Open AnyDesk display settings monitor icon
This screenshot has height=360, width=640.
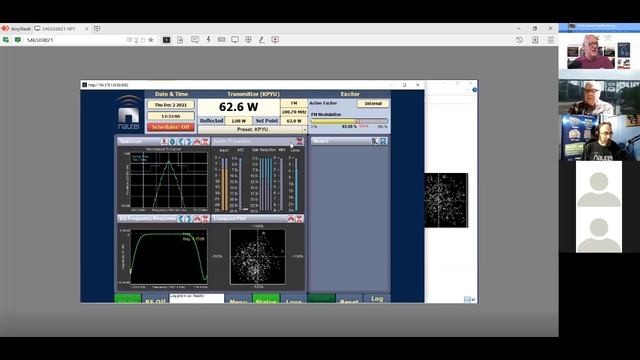[235, 40]
